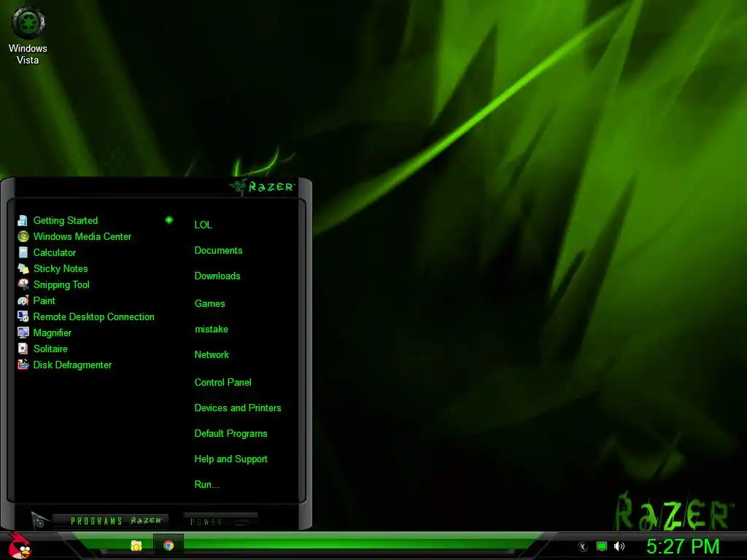Click the 5:27 PM clock
Screen dimensions: 747x560
[683, 546]
